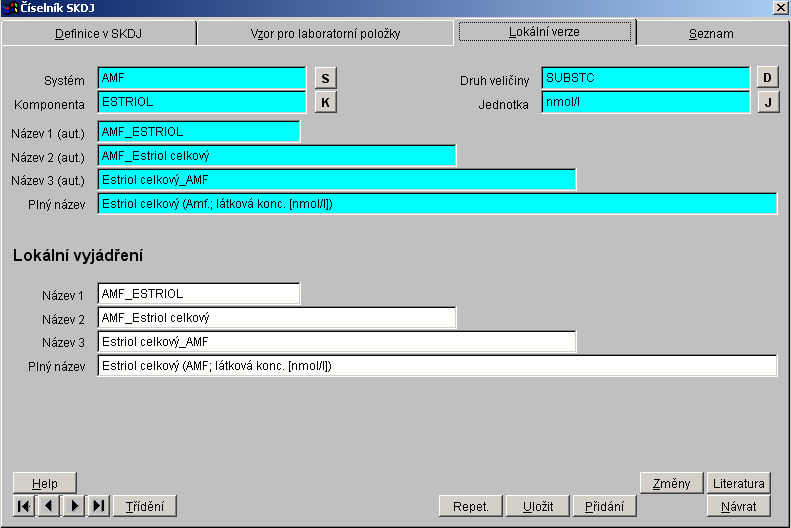Open Vzor pro laboratorní položky tab

point(325,34)
